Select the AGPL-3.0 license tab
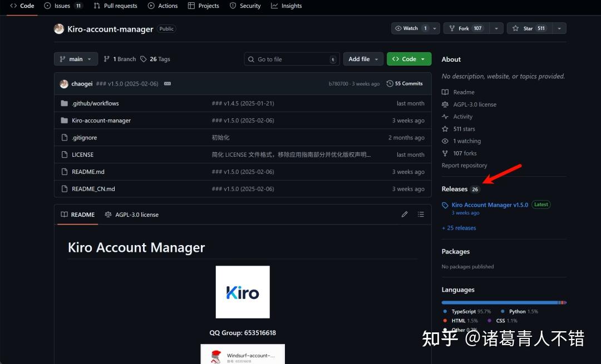The height and width of the screenshot is (364, 601). [x=131, y=215]
